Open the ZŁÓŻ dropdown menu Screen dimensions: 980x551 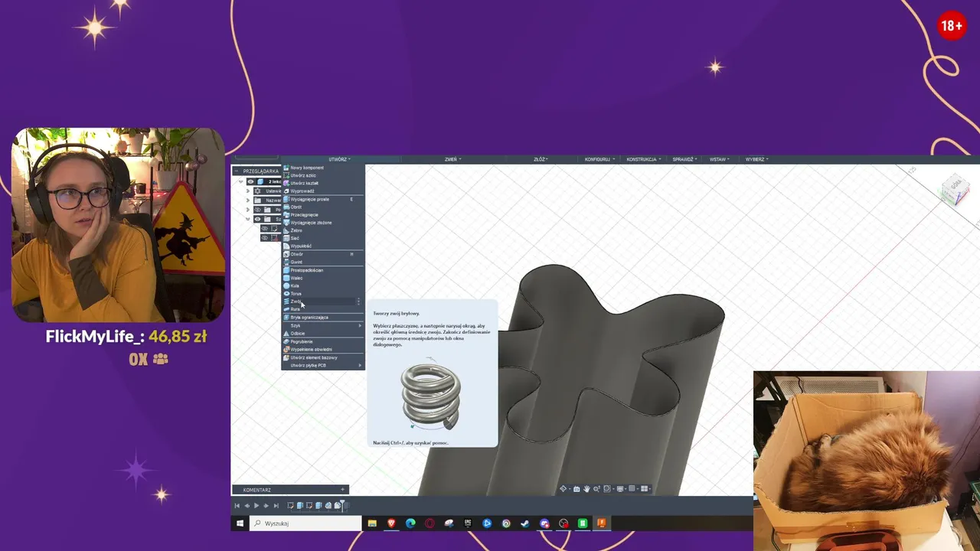[x=541, y=159]
